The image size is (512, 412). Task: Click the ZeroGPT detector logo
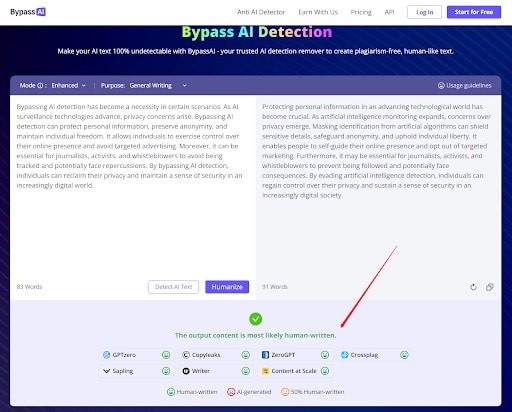(265, 355)
